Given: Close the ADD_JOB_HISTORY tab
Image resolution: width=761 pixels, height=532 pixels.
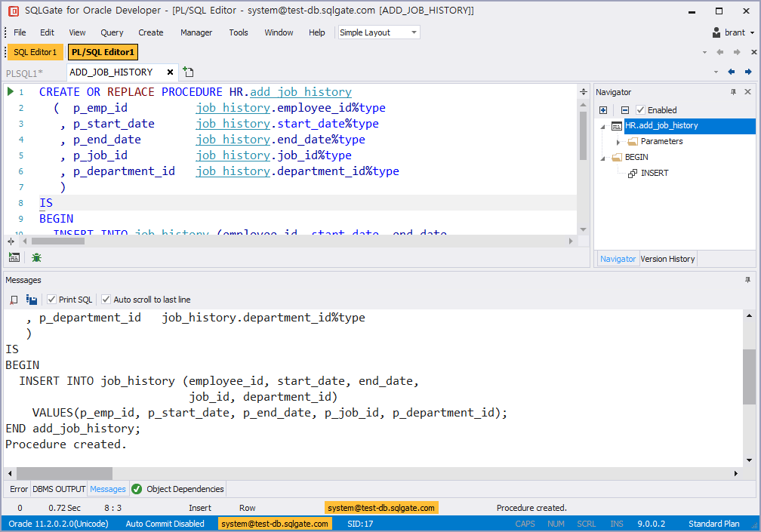Looking at the screenshot, I should point(170,72).
